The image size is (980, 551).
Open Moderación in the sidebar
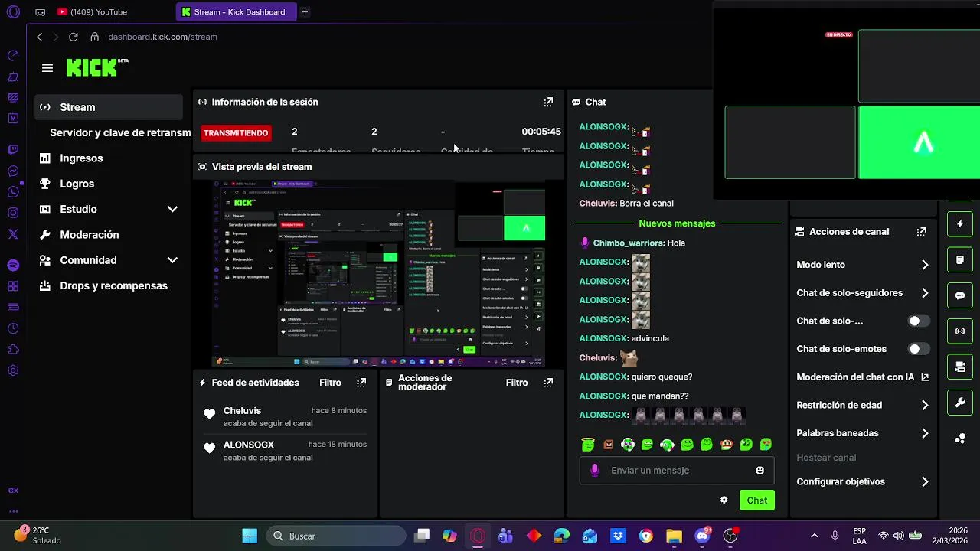click(x=90, y=235)
